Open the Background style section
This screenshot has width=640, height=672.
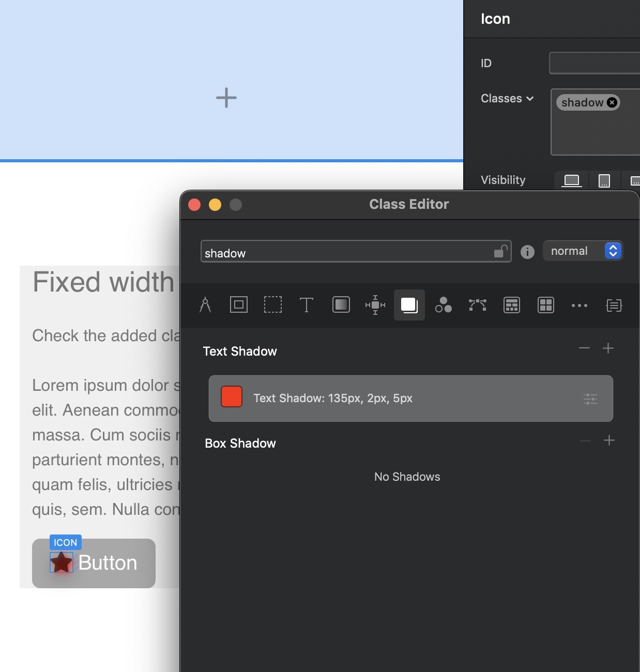coord(341,305)
